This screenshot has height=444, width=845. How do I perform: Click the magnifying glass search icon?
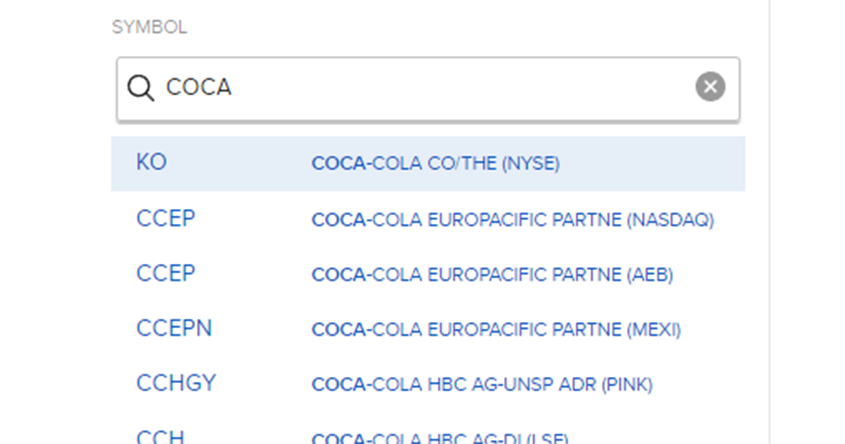coord(140,88)
